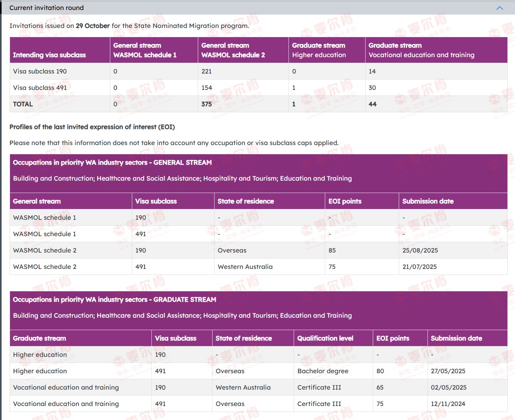Select the bold 29 October date text
This screenshot has height=420, width=515.
click(93, 26)
